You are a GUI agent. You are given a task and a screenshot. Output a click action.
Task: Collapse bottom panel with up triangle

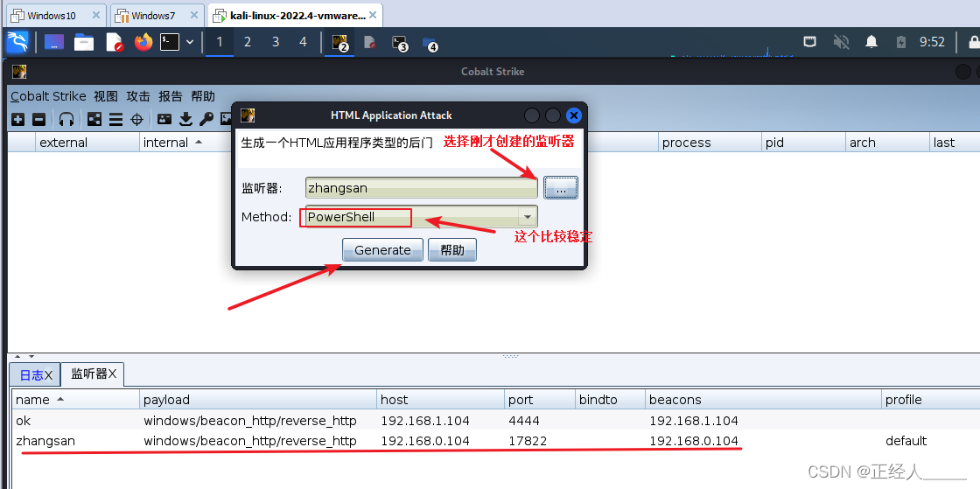pos(17,356)
